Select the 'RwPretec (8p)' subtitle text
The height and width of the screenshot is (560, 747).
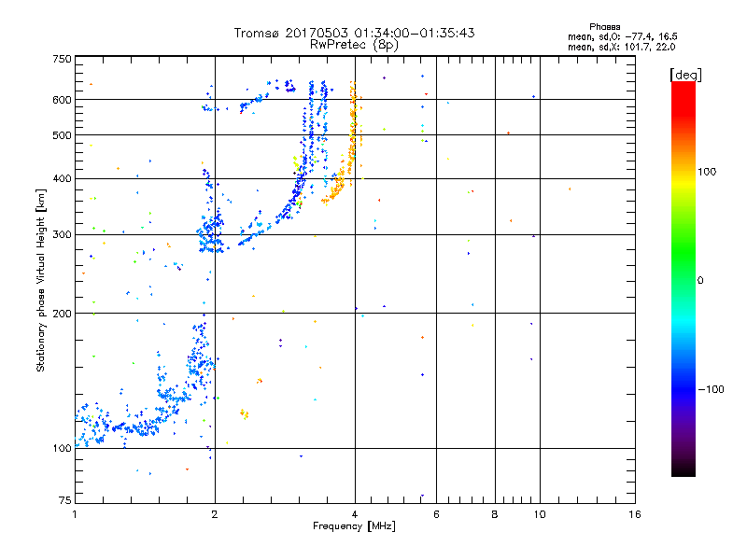pos(354,45)
